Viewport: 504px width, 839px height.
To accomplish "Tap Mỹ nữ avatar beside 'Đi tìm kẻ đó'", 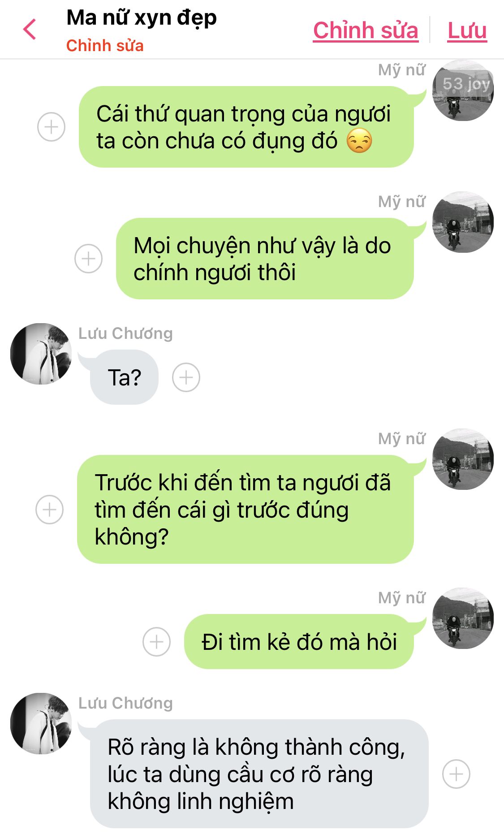I will click(x=463, y=618).
